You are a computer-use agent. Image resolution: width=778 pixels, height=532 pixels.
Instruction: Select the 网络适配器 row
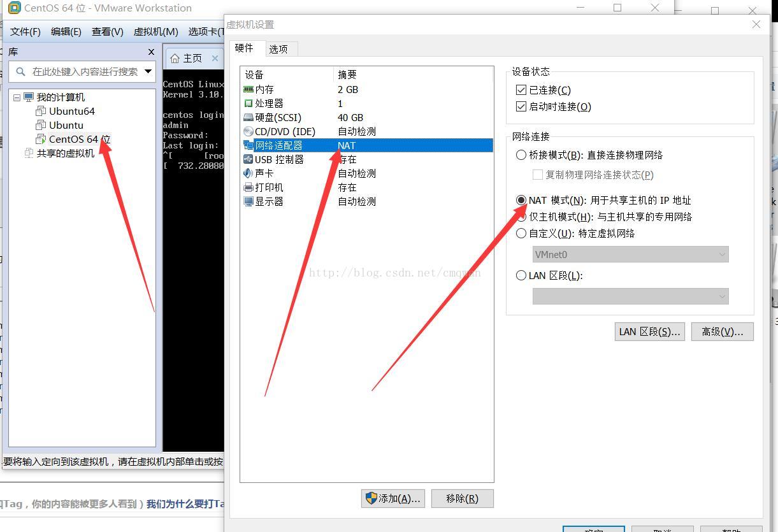pyautogui.click(x=367, y=146)
